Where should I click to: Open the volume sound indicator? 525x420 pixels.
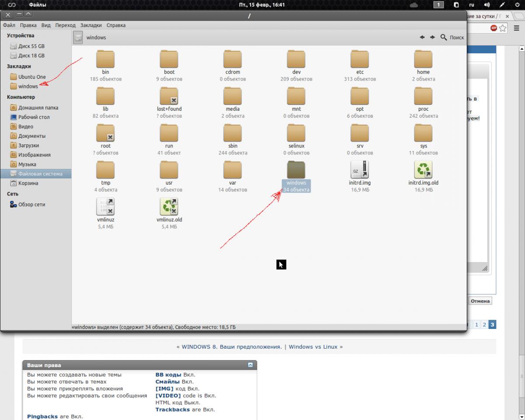pyautogui.click(x=487, y=5)
